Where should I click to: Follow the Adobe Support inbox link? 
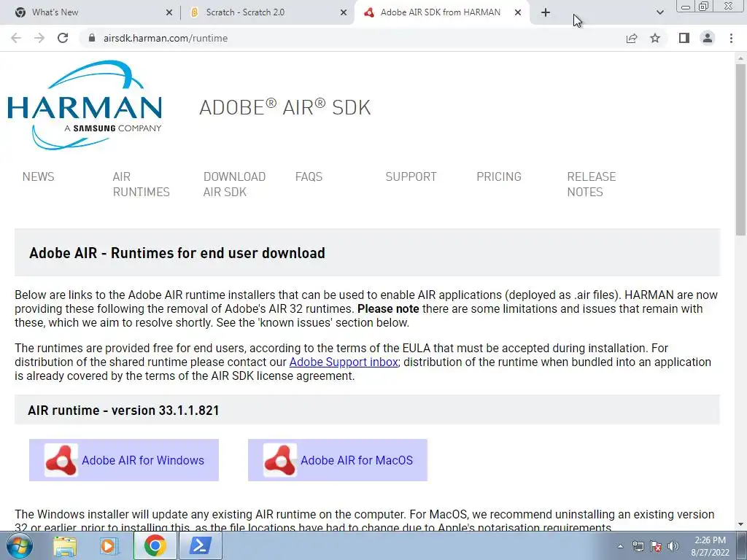(x=344, y=362)
